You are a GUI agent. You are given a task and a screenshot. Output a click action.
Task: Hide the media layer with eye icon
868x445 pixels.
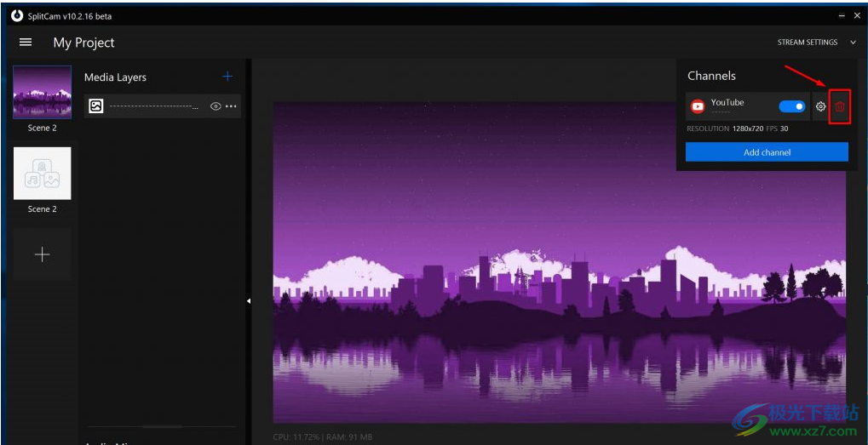(216, 106)
